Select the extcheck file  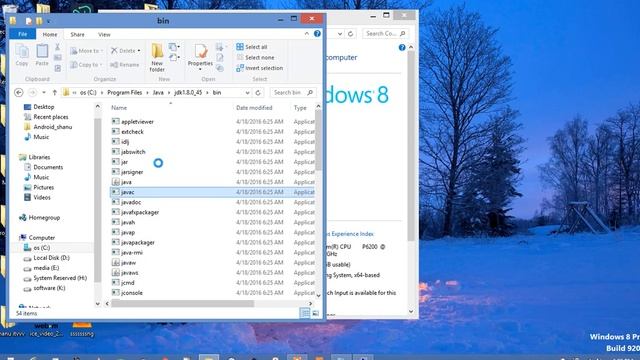click(x=132, y=132)
